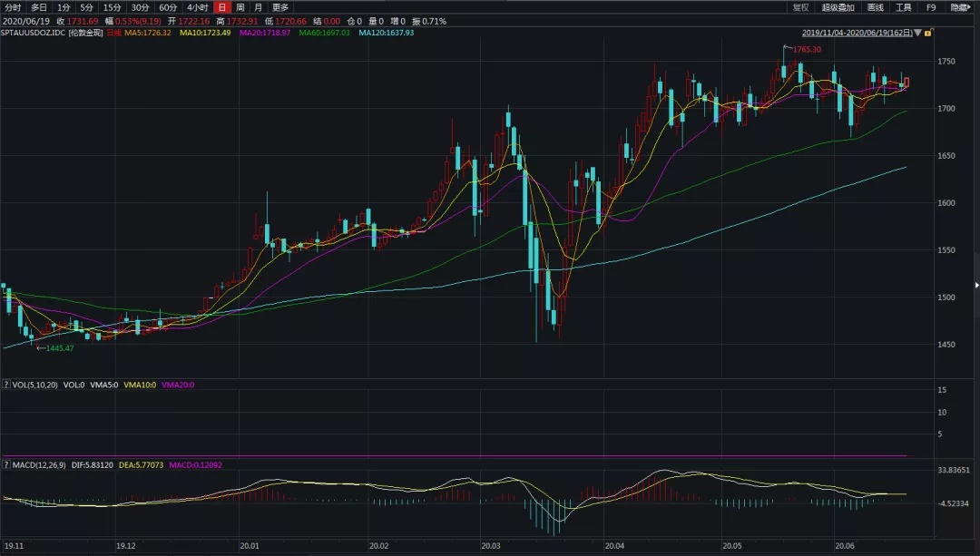The height and width of the screenshot is (556, 980).
Task: Switch to 分时 intraday tab
Action: tap(13, 7)
